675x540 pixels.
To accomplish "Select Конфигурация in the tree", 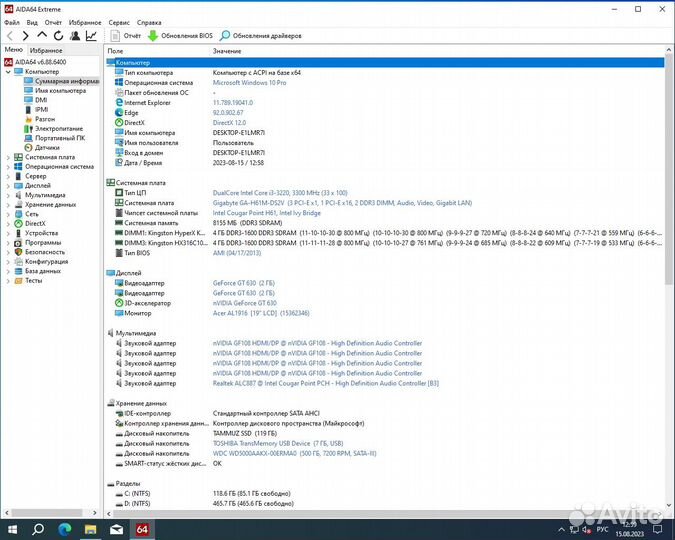I will tap(41, 261).
